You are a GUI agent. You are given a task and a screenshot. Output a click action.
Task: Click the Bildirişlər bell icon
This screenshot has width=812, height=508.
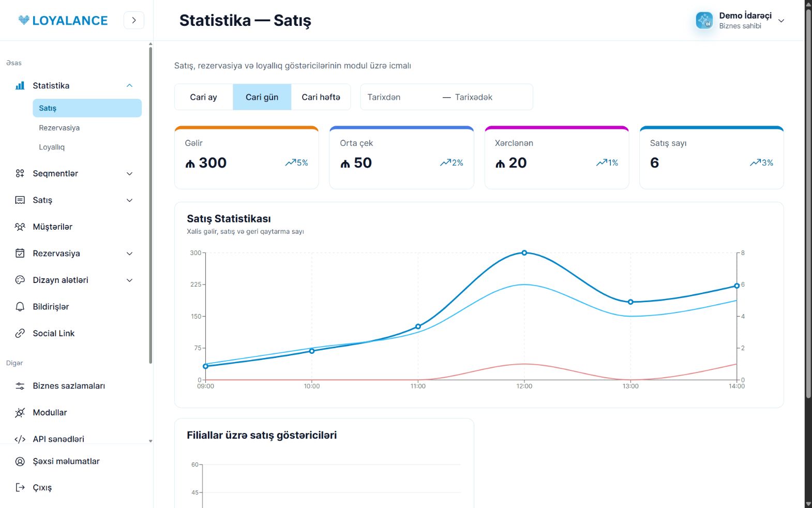click(x=20, y=307)
